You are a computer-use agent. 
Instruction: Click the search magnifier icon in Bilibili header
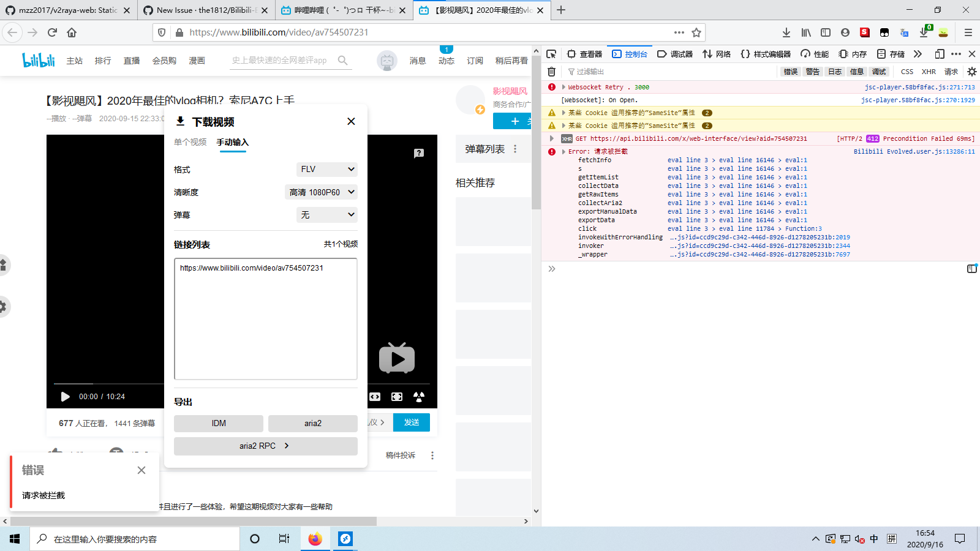[343, 60]
